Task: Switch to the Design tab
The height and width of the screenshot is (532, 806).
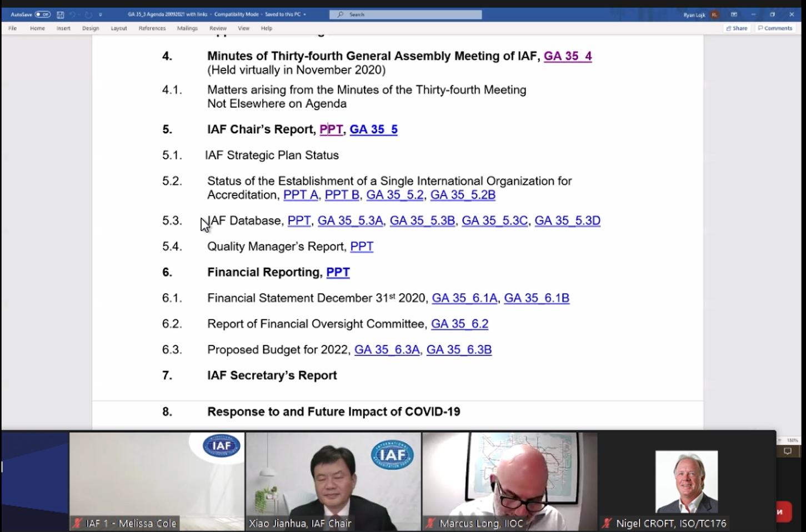Action: tap(91, 28)
